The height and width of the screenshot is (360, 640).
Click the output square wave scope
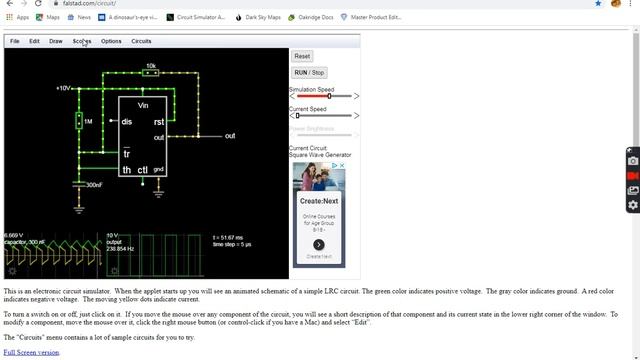tap(154, 255)
